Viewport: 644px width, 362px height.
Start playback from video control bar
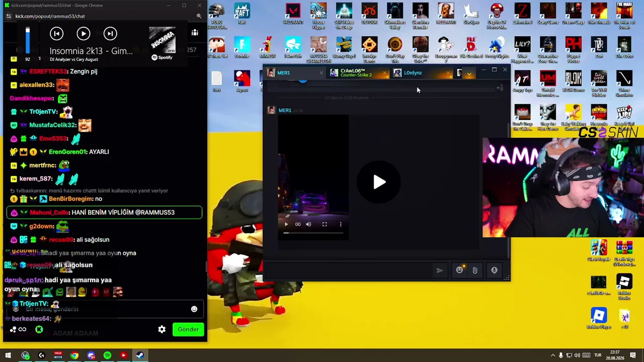[x=286, y=224]
